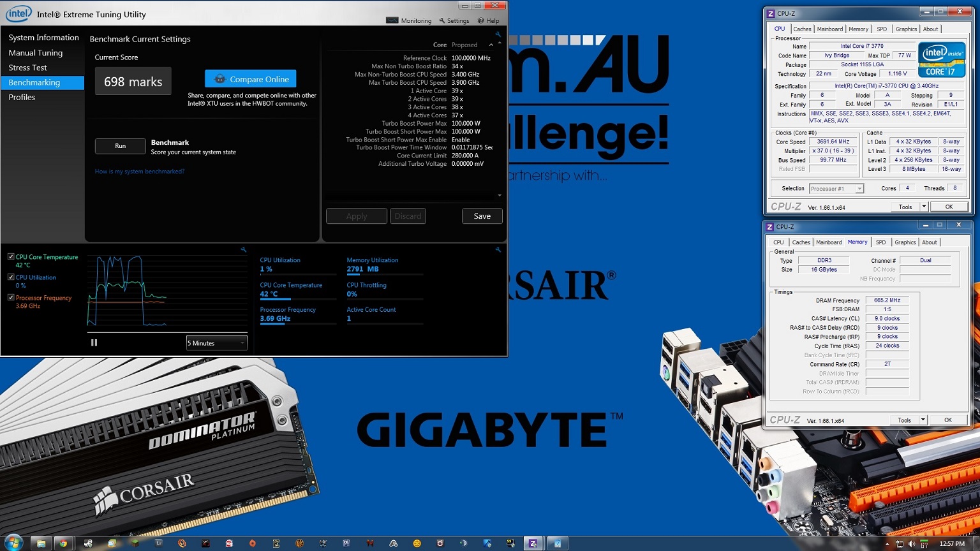
Task: Click the Intel Core i7 badge in CPU-Z
Action: pyautogui.click(x=942, y=59)
